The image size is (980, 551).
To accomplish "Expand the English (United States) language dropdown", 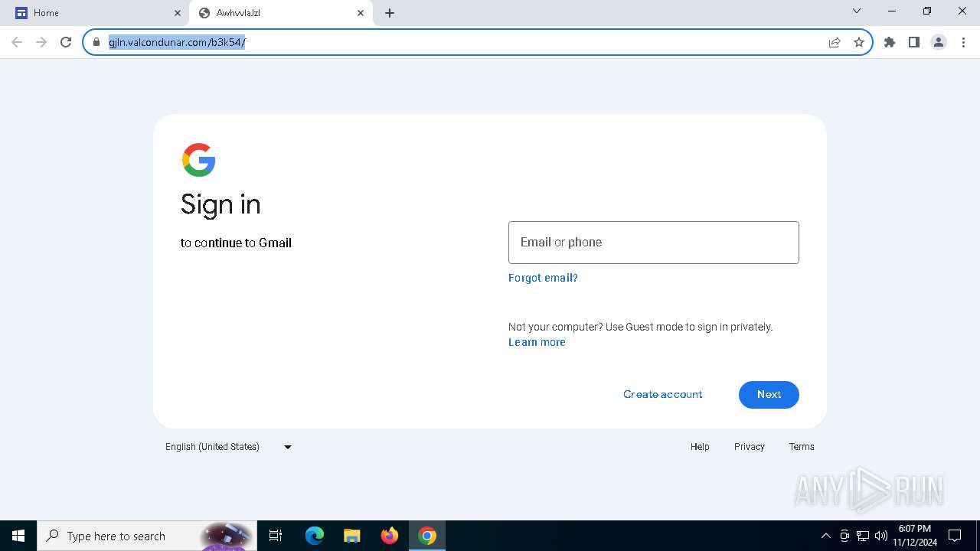I will [228, 447].
